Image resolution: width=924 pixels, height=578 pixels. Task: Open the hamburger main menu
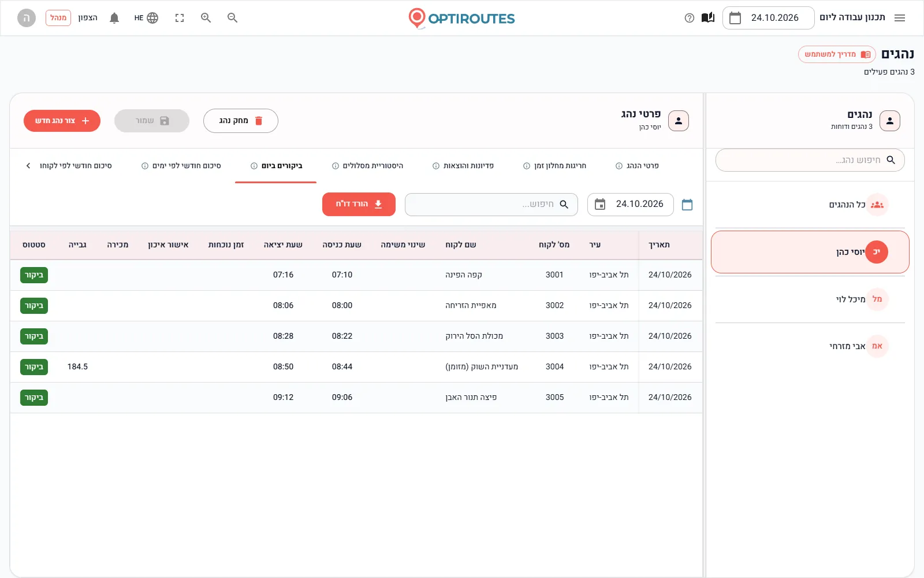pyautogui.click(x=900, y=18)
